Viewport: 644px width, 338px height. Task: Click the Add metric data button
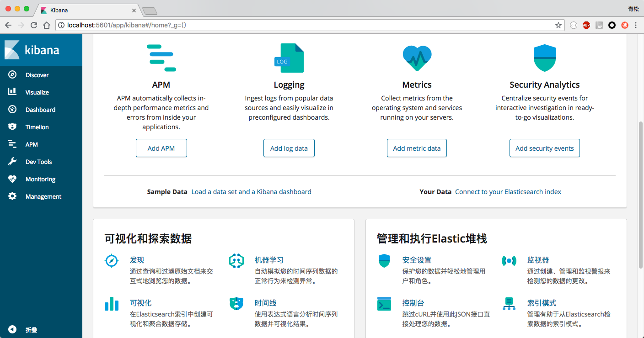pos(417,148)
